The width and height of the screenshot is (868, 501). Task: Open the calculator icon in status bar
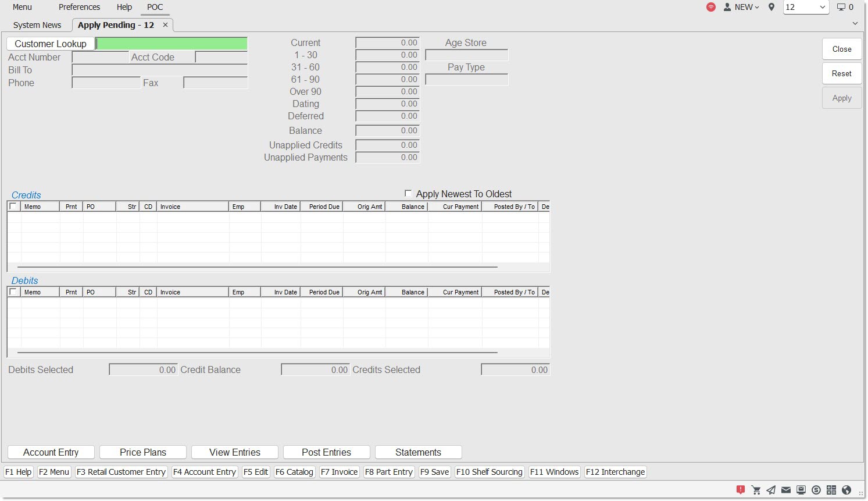pos(831,490)
